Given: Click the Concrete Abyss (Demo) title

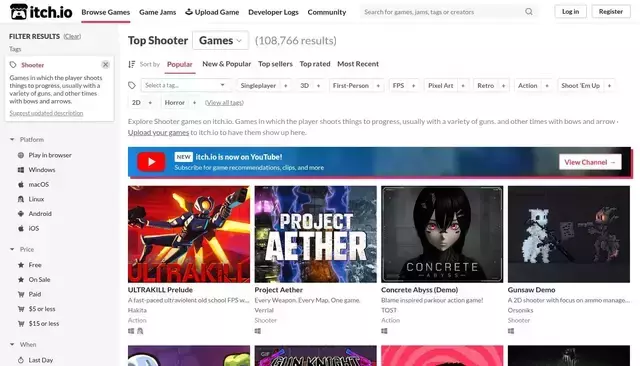Looking at the screenshot, I should coord(420,290).
